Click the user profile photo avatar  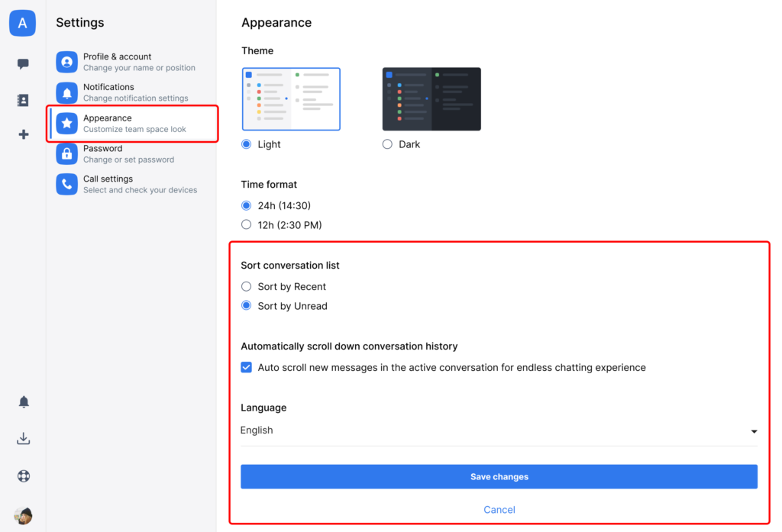pos(23,515)
